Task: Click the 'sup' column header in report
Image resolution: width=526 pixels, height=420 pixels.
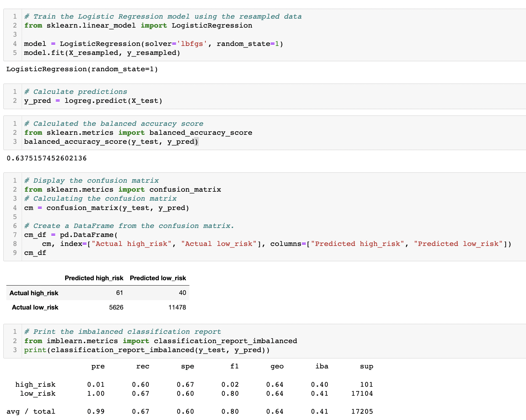Action: click(367, 366)
